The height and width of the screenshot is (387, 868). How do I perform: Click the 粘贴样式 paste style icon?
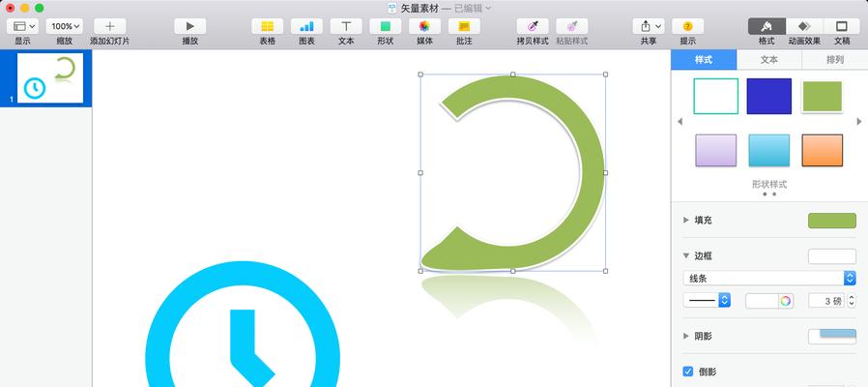[x=572, y=26]
